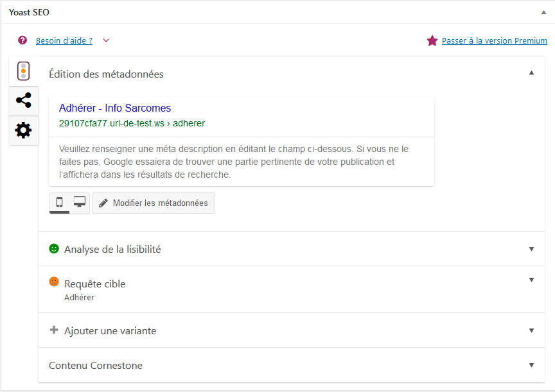This screenshot has width=555, height=392.
Task: Switch to the social sharing tab
Action: point(23,100)
